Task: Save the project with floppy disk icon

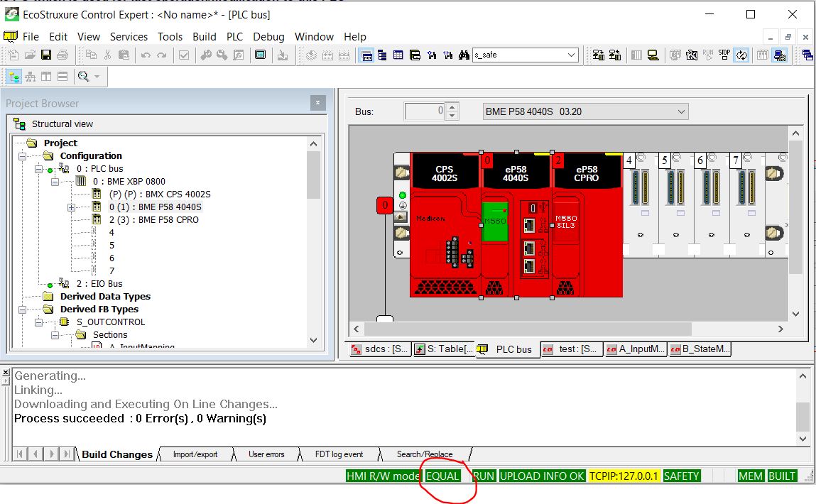Action: pos(45,55)
